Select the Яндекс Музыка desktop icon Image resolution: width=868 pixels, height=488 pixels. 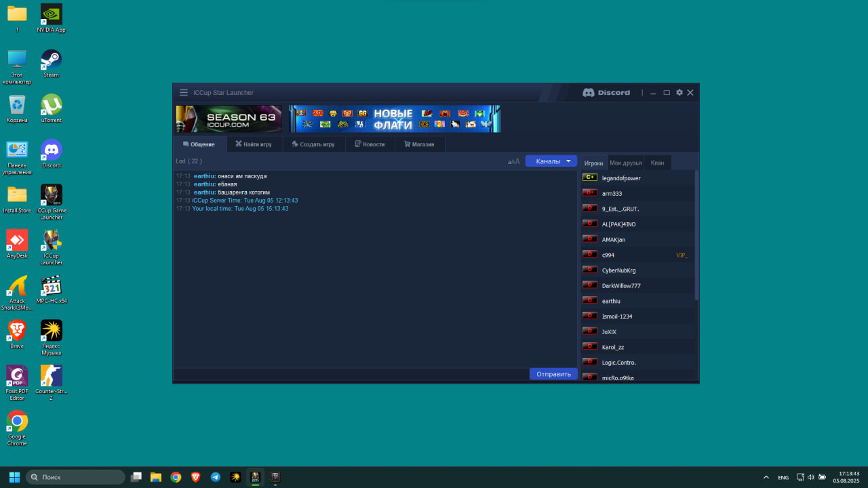pyautogui.click(x=52, y=338)
